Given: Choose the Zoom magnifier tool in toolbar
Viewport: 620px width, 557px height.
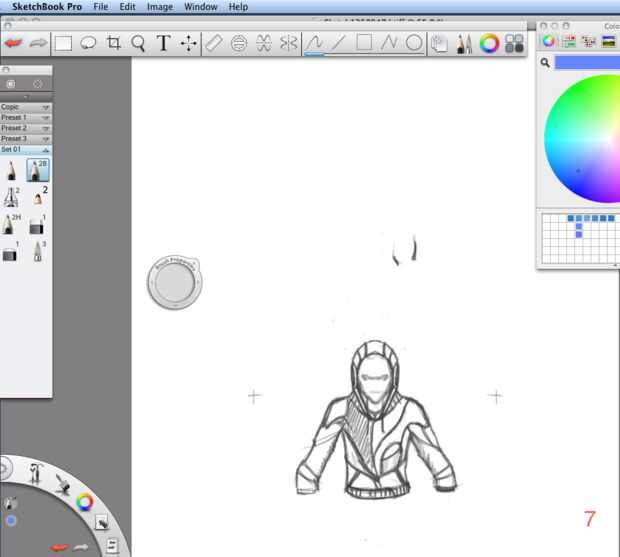Looking at the screenshot, I should pos(138,43).
